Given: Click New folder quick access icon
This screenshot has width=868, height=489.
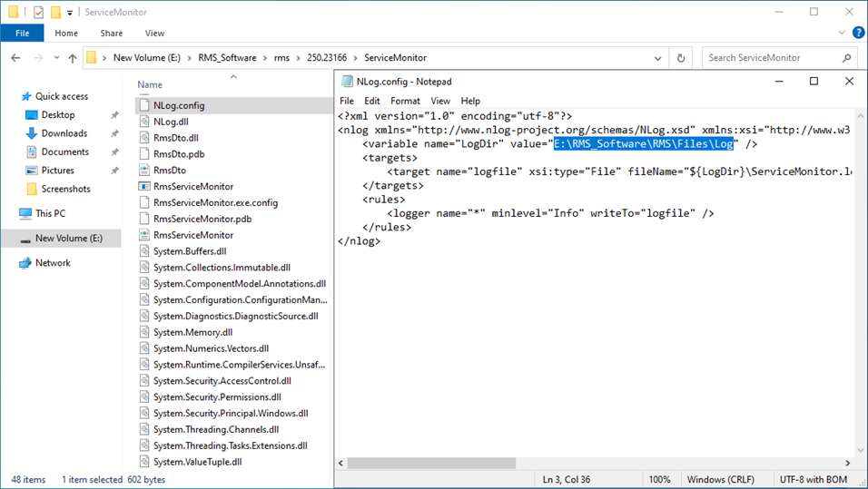Looking at the screenshot, I should pyautogui.click(x=55, y=12).
